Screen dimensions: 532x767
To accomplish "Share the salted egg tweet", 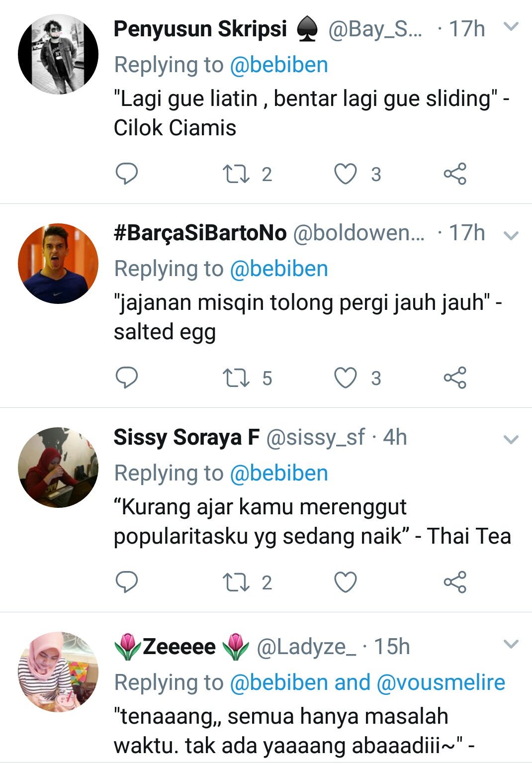I will [455, 378].
